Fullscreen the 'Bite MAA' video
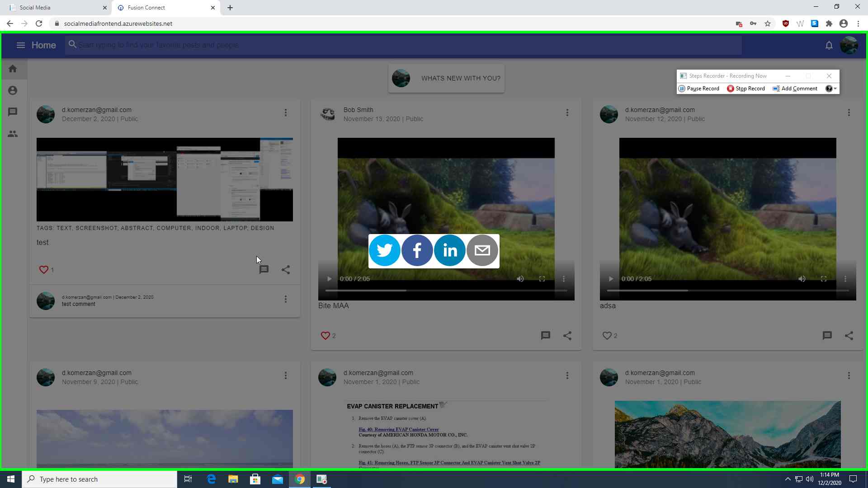This screenshot has height=488, width=868. coord(542,279)
